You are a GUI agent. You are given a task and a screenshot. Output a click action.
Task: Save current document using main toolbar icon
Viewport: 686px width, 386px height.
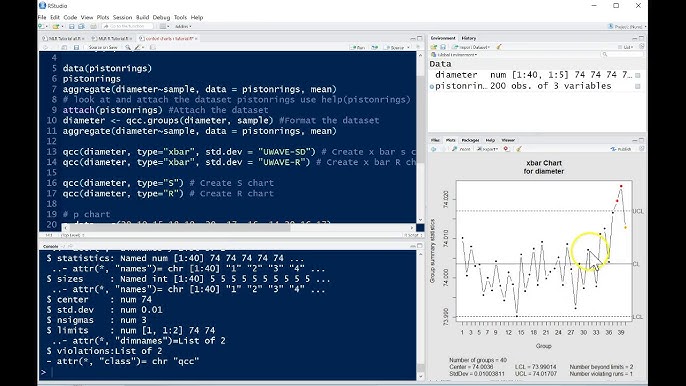click(72, 26)
